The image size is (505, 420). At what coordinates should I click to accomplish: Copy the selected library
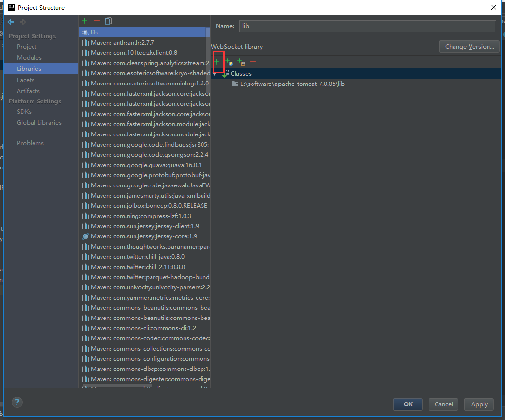pos(109,21)
